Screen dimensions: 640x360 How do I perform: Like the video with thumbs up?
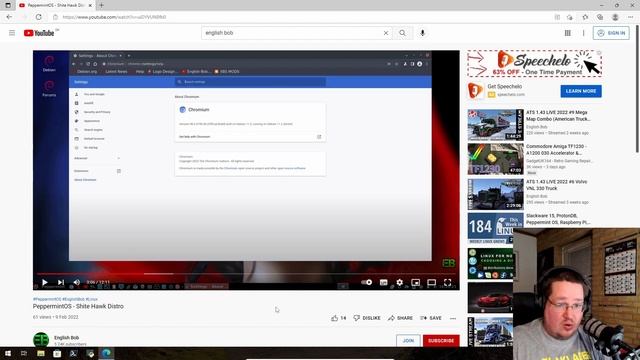click(x=339, y=318)
